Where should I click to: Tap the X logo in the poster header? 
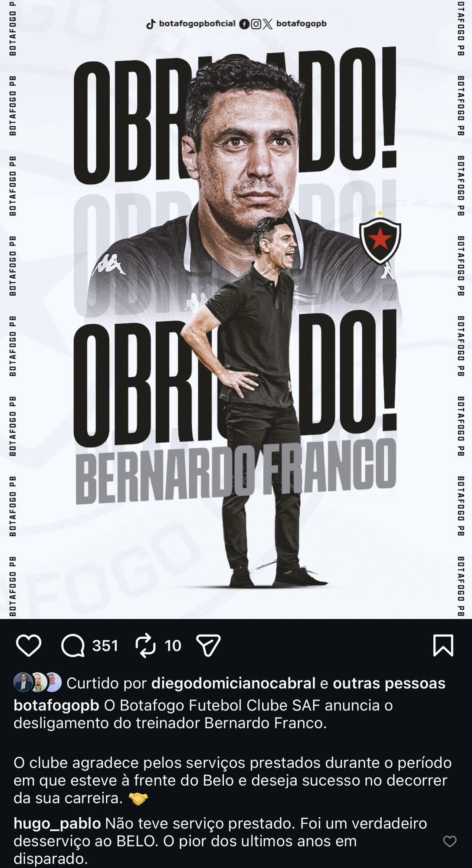pos(268,24)
